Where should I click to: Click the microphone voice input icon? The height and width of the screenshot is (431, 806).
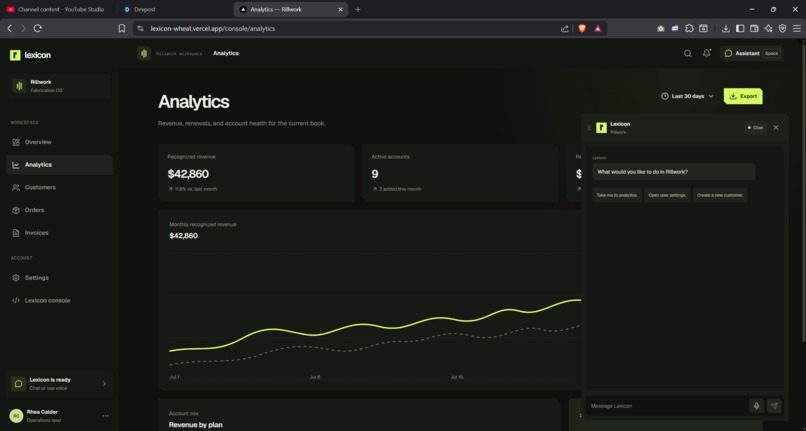tap(756, 406)
